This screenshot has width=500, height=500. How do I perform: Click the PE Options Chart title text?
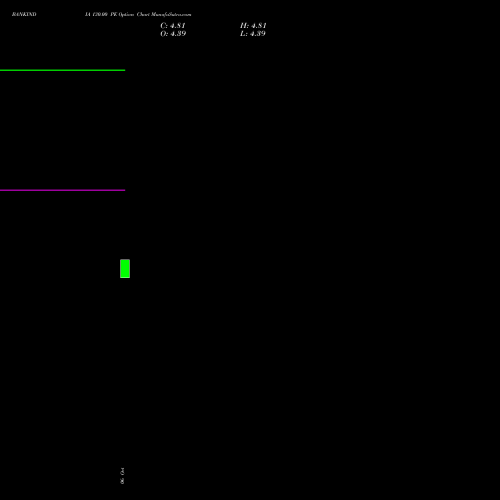pos(138,14)
